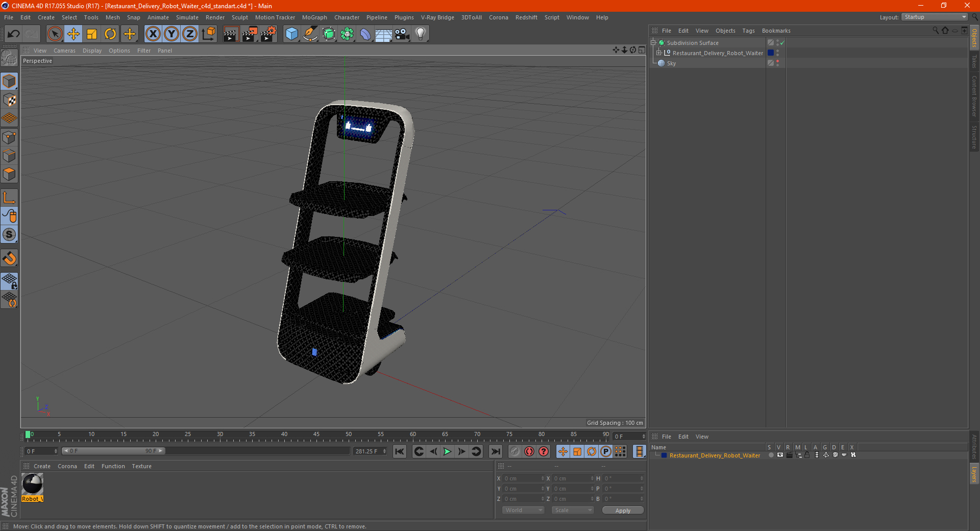980x531 pixels.
Task: Open the World coordinate dropdown
Action: (x=523, y=510)
